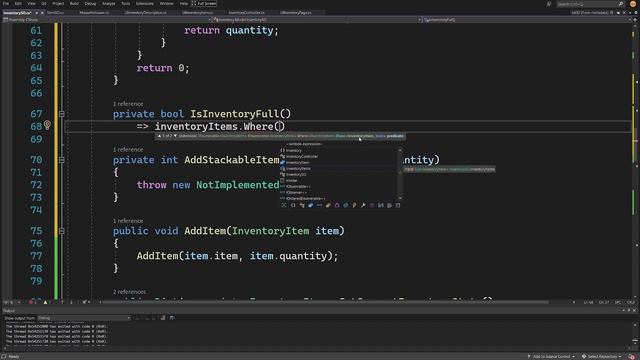Screen dimensions: 640x360
Task: Select inventoryItems field in IntelliSense list
Action: click(x=339, y=169)
